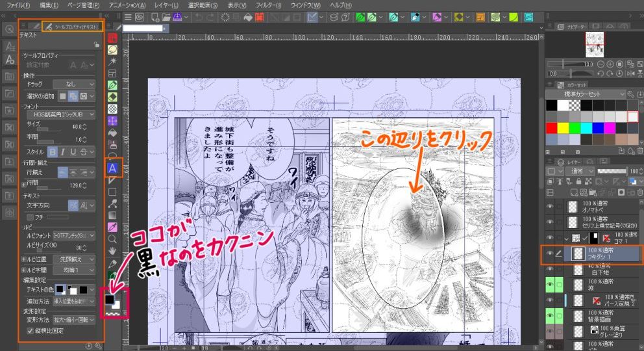Click the Save icon in command bar

177,18
